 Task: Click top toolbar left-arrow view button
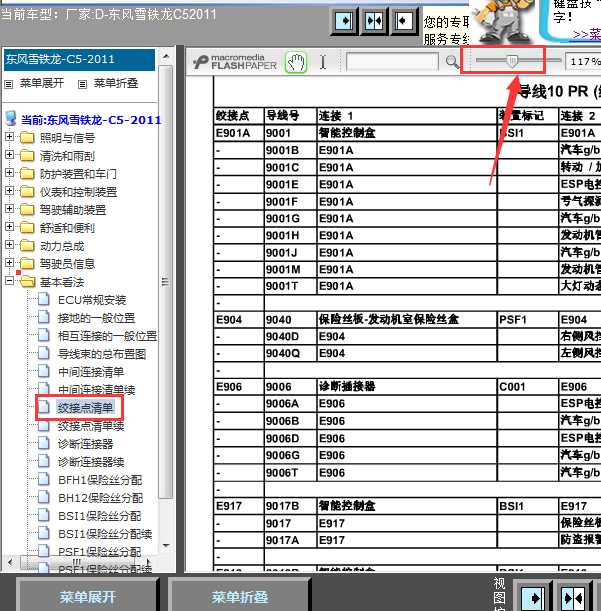[404, 21]
